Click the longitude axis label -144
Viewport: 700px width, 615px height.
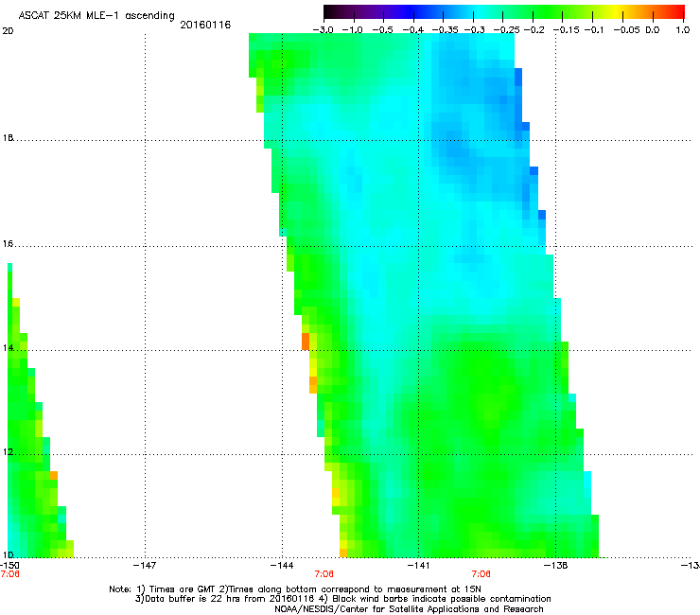pos(282,566)
